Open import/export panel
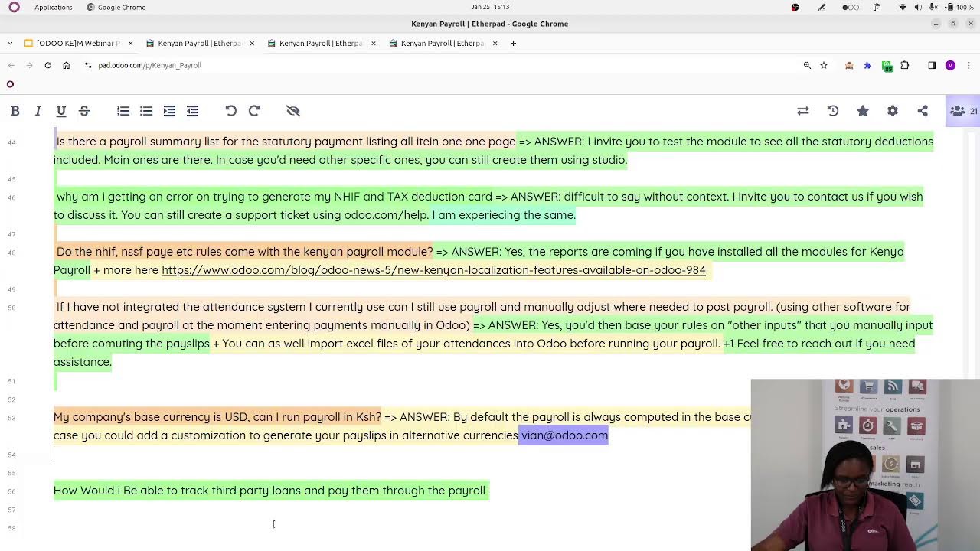Screen dimensions: 980x551 pos(803,111)
